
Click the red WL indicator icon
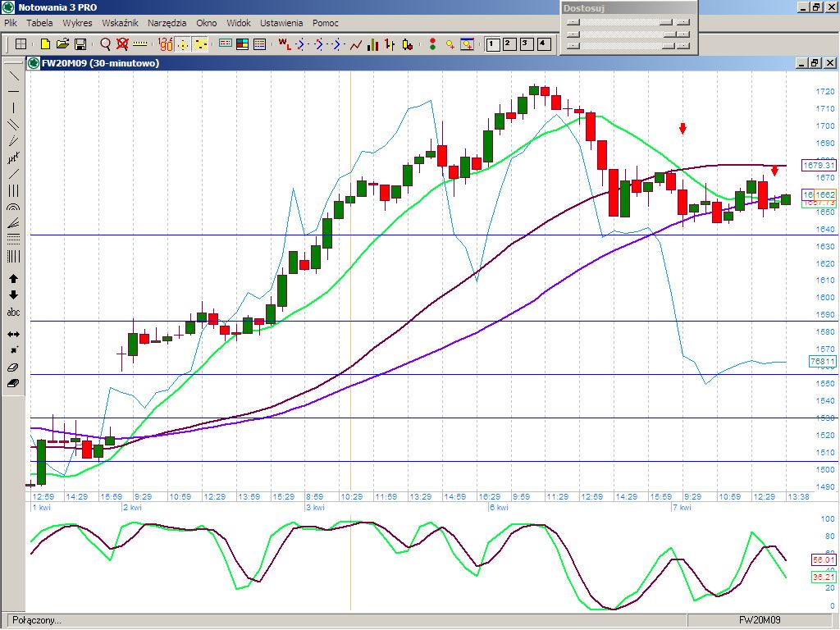284,44
